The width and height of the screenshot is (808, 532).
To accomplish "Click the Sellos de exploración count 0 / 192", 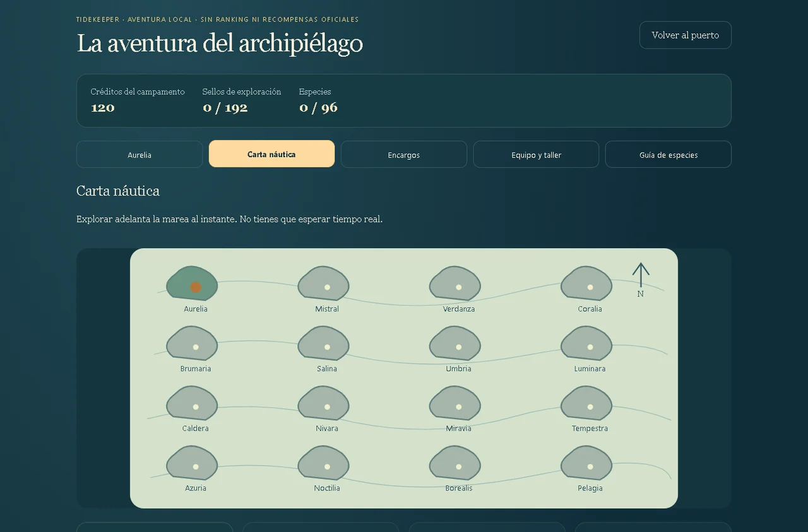I will click(225, 108).
